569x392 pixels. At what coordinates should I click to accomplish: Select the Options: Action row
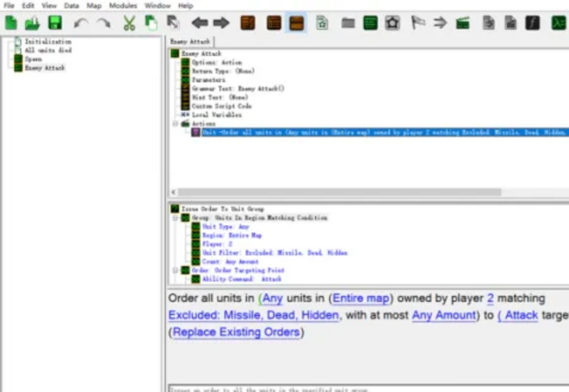[x=217, y=62]
